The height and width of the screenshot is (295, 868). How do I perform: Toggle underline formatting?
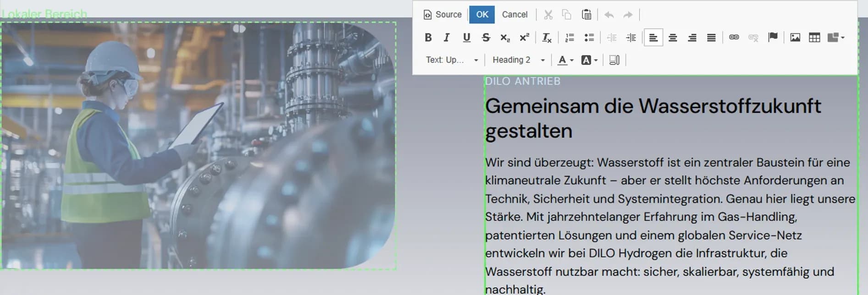coord(466,38)
